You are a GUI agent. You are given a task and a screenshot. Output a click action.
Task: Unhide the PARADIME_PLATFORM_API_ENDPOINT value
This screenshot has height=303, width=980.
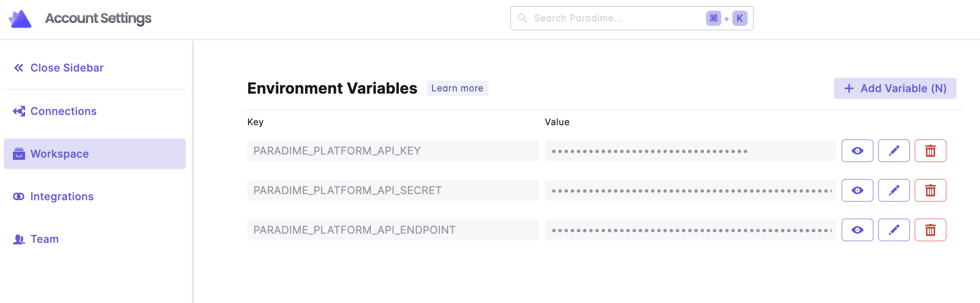[857, 230]
